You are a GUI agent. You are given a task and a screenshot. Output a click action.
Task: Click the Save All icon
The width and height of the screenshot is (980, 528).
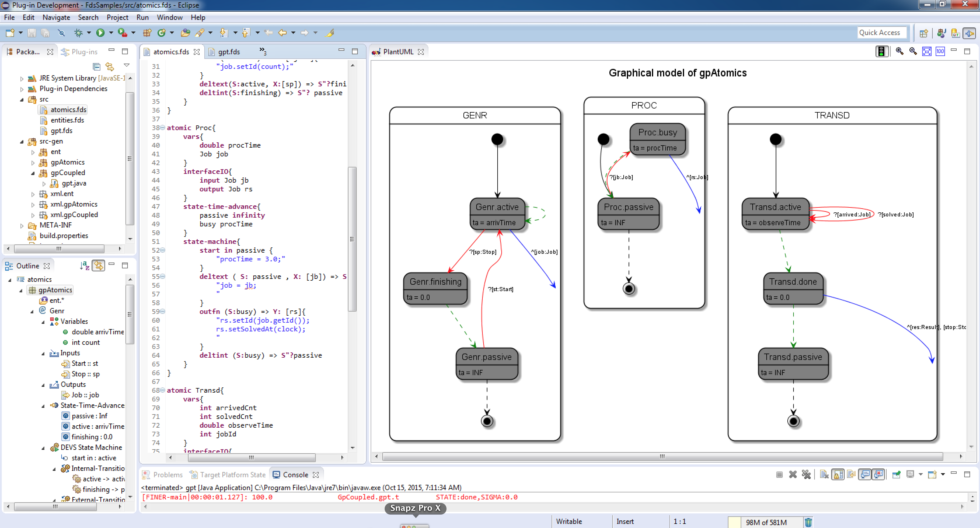pos(45,33)
